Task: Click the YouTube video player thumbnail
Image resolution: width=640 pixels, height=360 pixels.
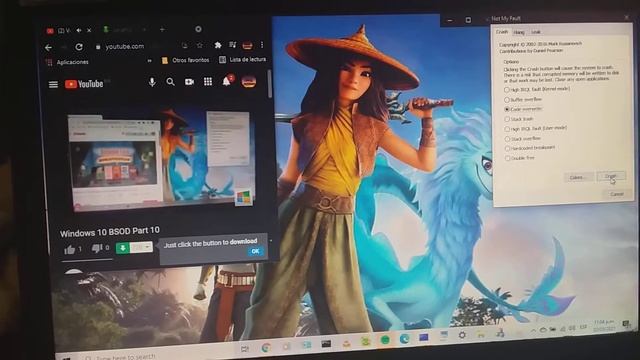Action: 161,159
